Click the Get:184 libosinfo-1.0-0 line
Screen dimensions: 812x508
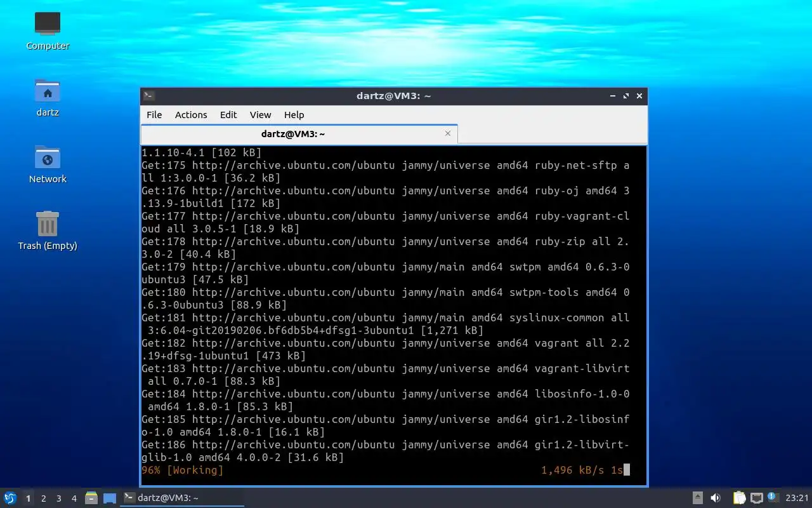pos(385,400)
